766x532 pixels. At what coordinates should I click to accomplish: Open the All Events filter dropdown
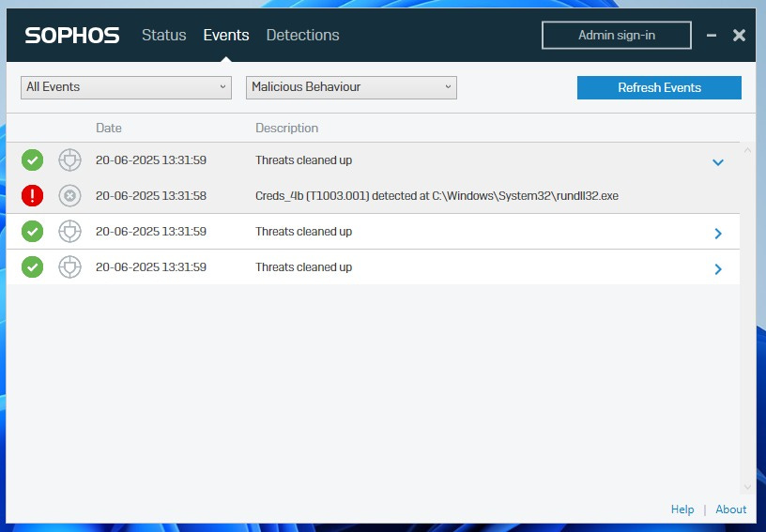pos(126,87)
